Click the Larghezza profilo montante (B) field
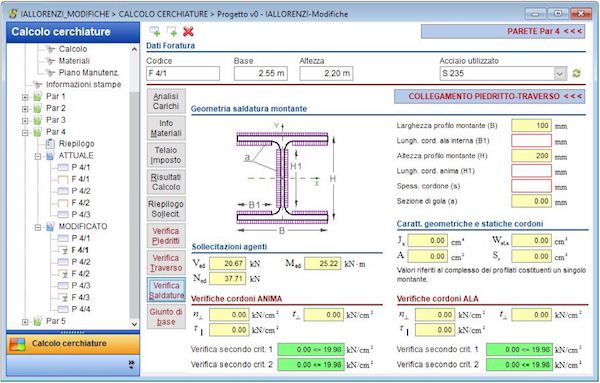This screenshot has width=600, height=383. [x=532, y=125]
